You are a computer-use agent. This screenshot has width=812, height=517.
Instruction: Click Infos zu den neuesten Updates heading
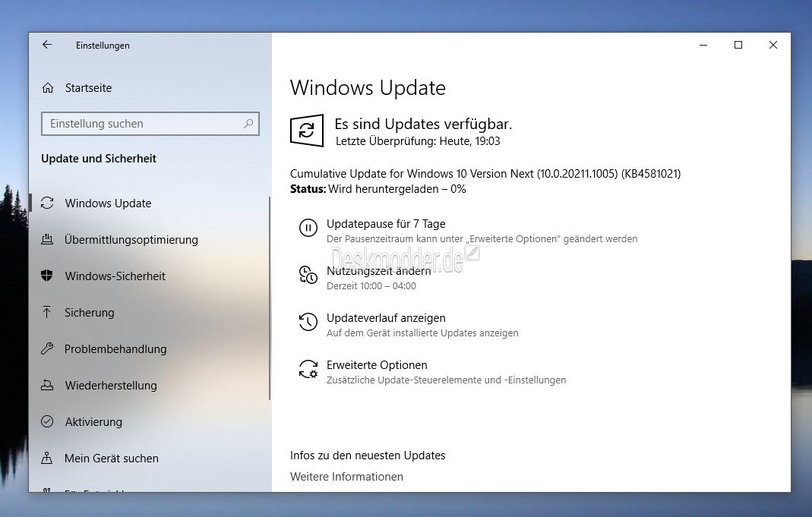[368, 456]
